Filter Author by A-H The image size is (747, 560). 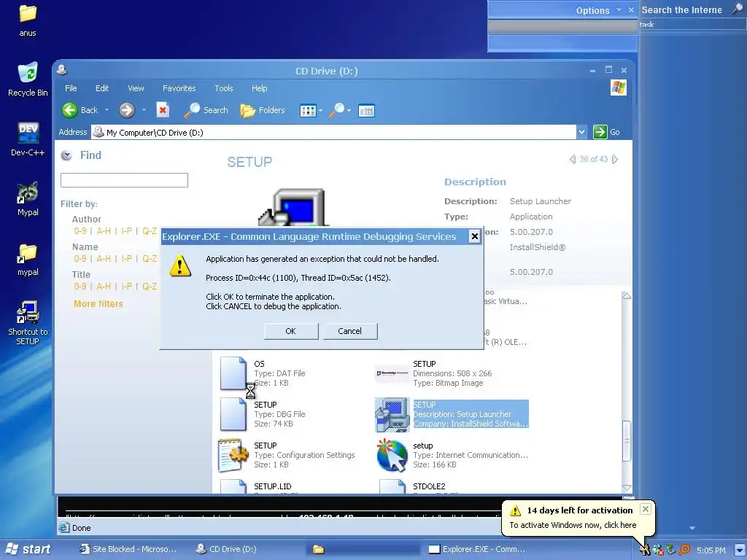104,231
